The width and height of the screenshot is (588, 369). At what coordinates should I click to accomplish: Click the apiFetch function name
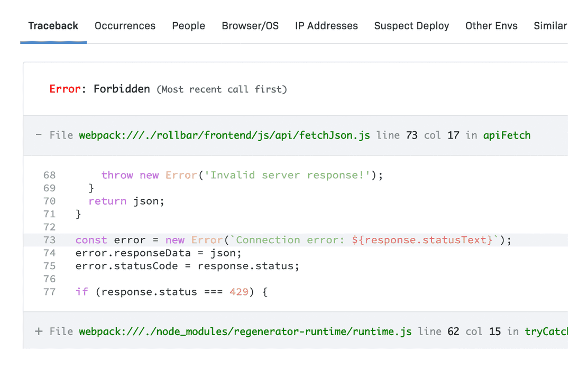[507, 135]
